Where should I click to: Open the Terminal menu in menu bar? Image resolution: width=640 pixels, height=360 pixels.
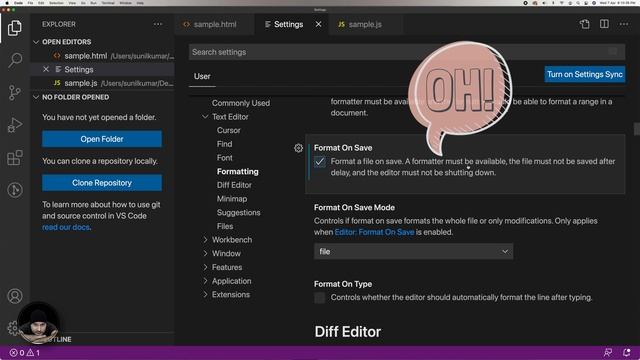tap(108, 3)
